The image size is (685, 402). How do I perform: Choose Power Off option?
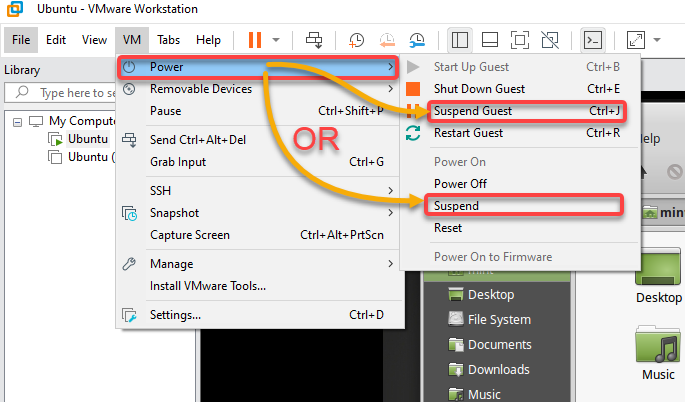click(520, 184)
